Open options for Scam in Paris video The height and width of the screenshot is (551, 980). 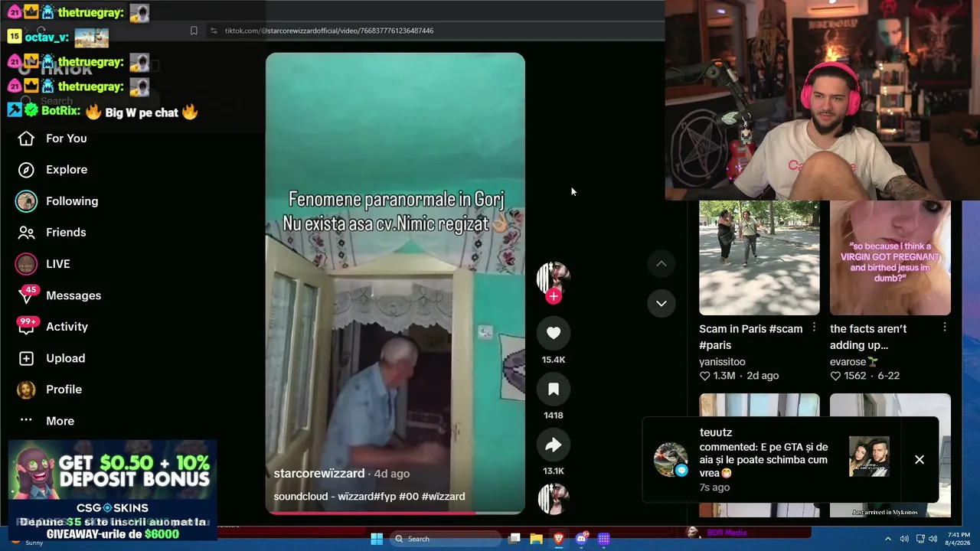coord(814,328)
